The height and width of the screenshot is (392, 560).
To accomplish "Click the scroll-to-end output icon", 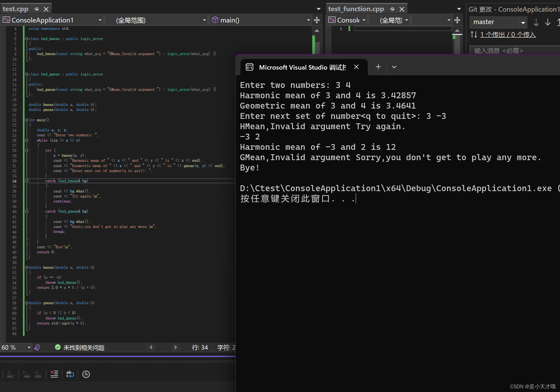I will click(x=11, y=374).
